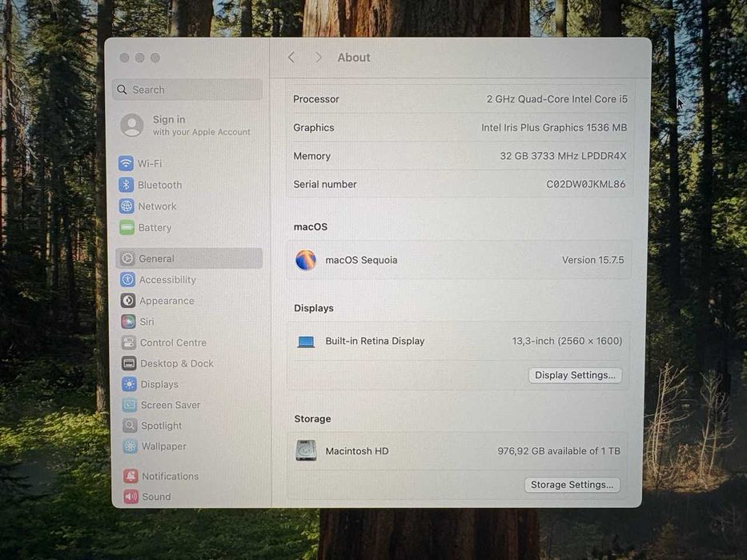Click "Version 15.7.5" text
The height and width of the screenshot is (560, 747).
(592, 260)
